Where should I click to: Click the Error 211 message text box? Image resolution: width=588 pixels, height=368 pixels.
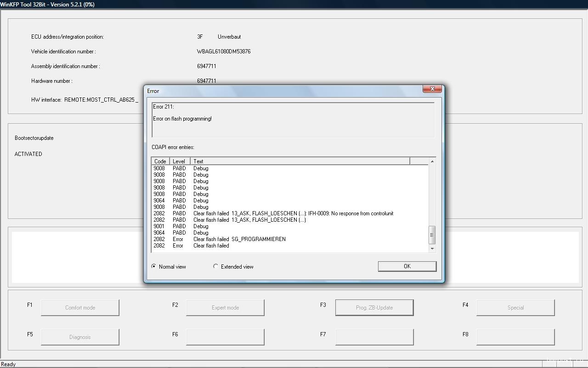pyautogui.click(x=293, y=120)
